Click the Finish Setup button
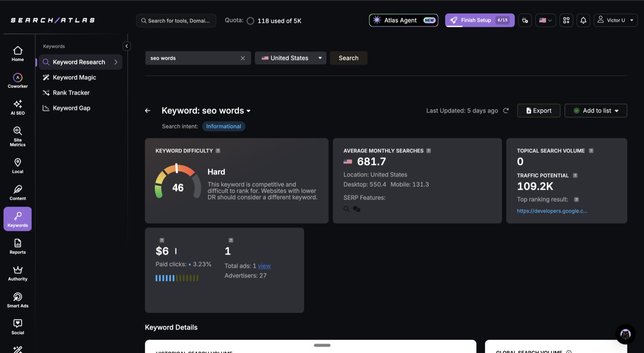This screenshot has width=644, height=353. click(480, 20)
